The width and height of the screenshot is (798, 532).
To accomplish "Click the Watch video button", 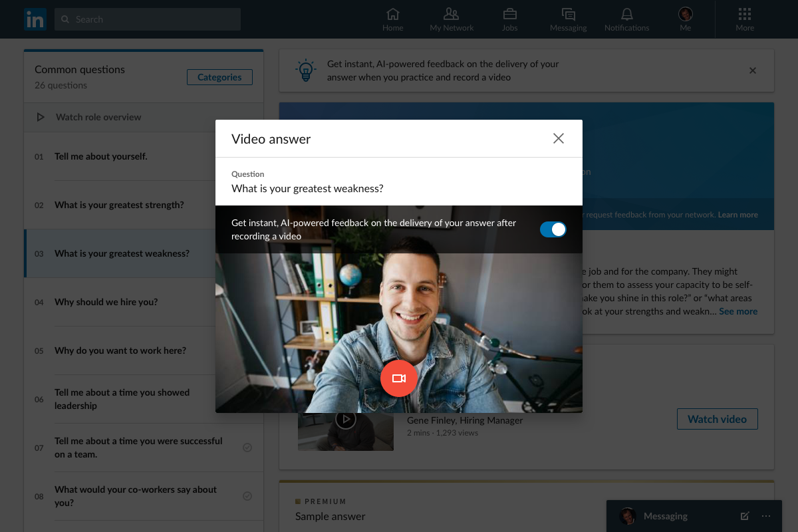I will click(717, 419).
